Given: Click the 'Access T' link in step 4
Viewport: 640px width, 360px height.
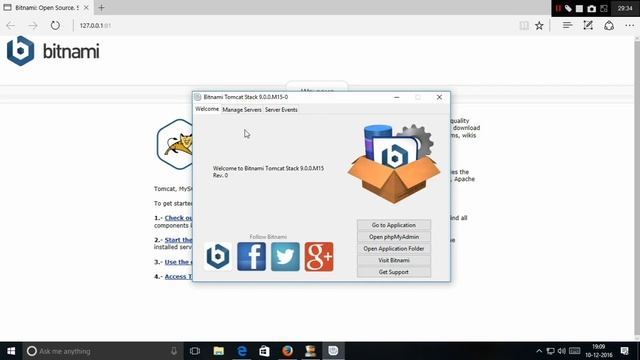Looking at the screenshot, I should tap(178, 276).
